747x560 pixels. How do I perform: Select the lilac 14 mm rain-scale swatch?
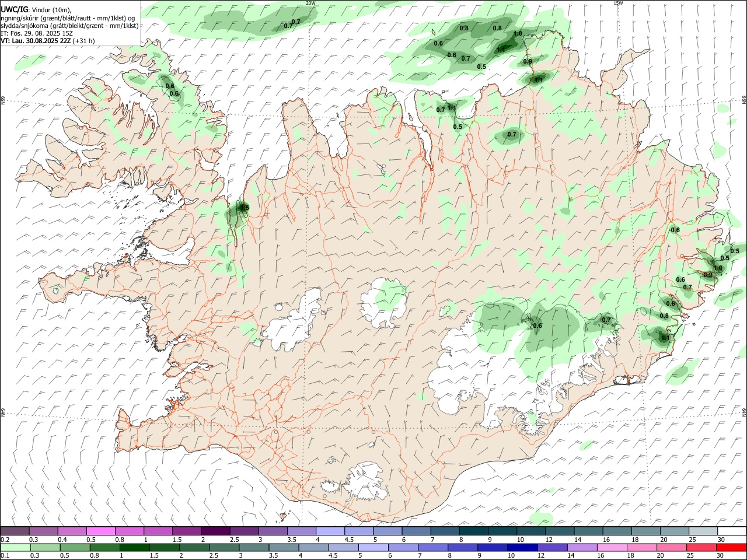581,548
